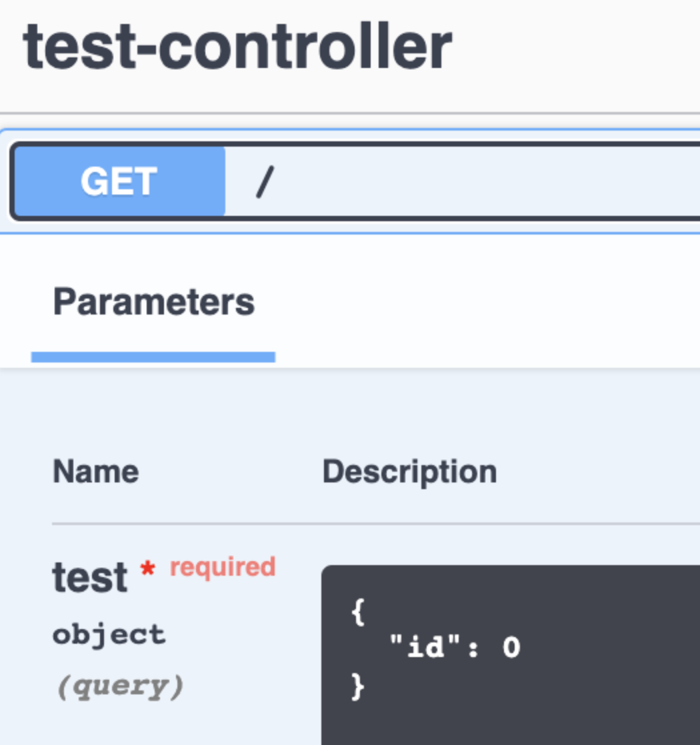Image resolution: width=700 pixels, height=745 pixels.
Task: Click the blue underline beneath Parameters
Action: click(x=153, y=357)
